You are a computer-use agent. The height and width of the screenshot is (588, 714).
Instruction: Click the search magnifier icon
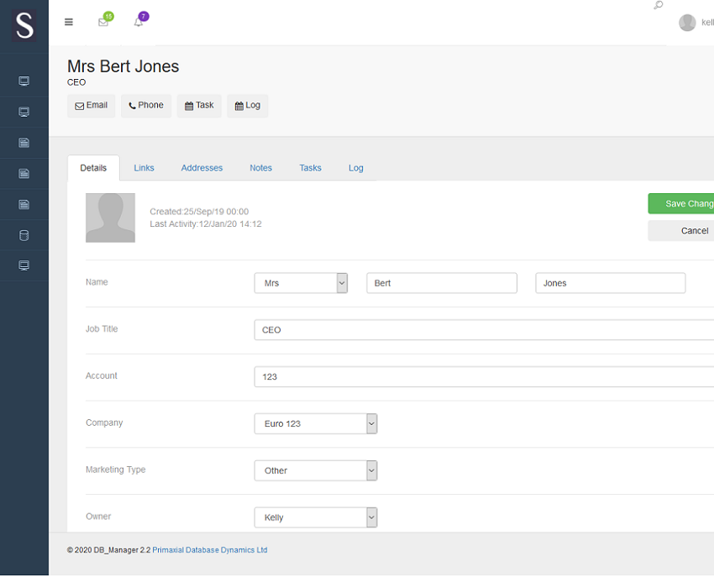click(658, 6)
